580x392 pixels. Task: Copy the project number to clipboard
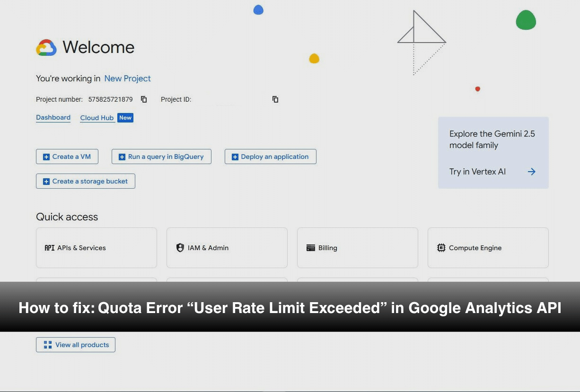click(144, 99)
